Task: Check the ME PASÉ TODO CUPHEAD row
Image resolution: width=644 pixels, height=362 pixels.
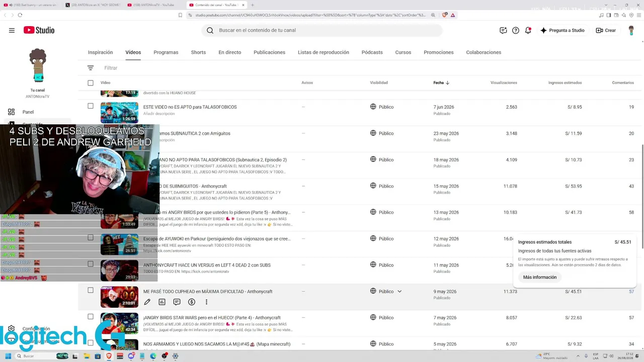Action: (91, 290)
